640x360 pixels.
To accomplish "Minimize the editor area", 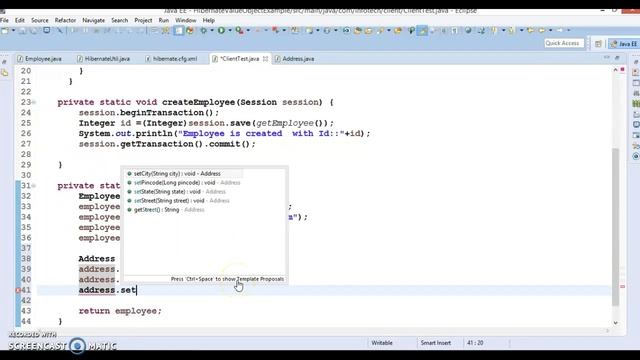I will (606, 58).
